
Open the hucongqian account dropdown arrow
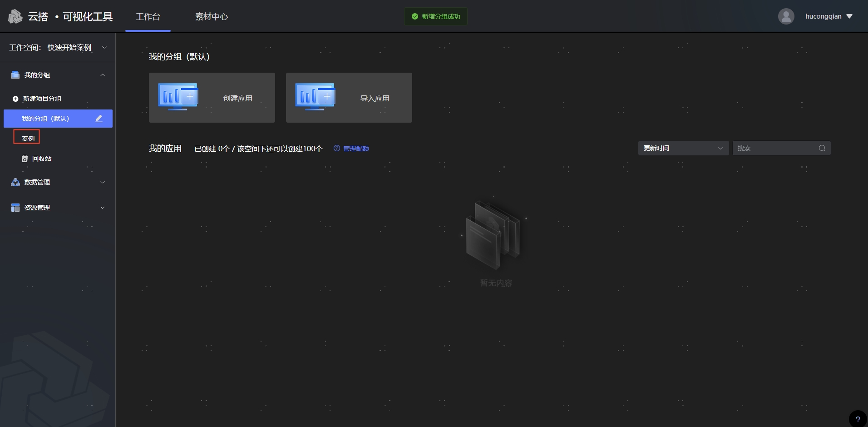pyautogui.click(x=849, y=16)
